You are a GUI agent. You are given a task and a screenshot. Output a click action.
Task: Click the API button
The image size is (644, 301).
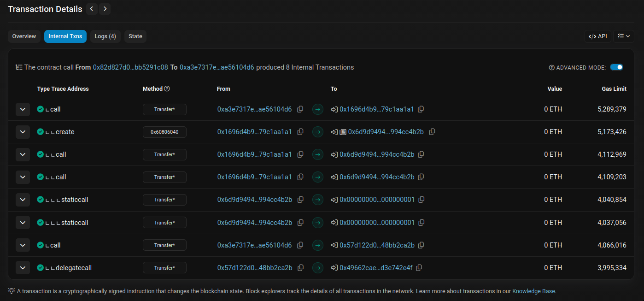(x=598, y=36)
